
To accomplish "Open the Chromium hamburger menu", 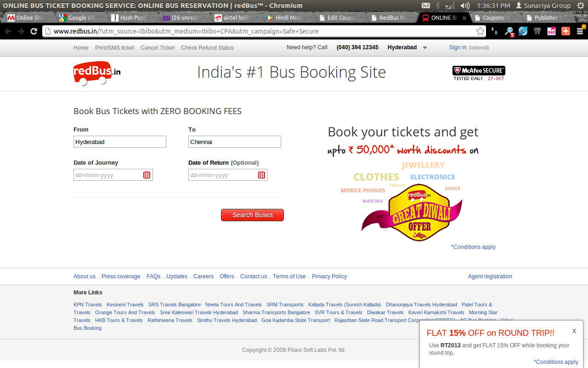I will [580, 31].
